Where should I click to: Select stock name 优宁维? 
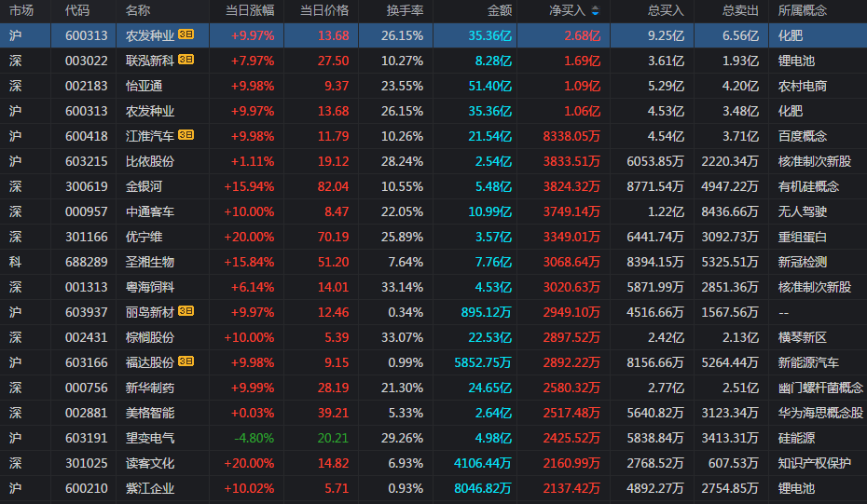144,237
